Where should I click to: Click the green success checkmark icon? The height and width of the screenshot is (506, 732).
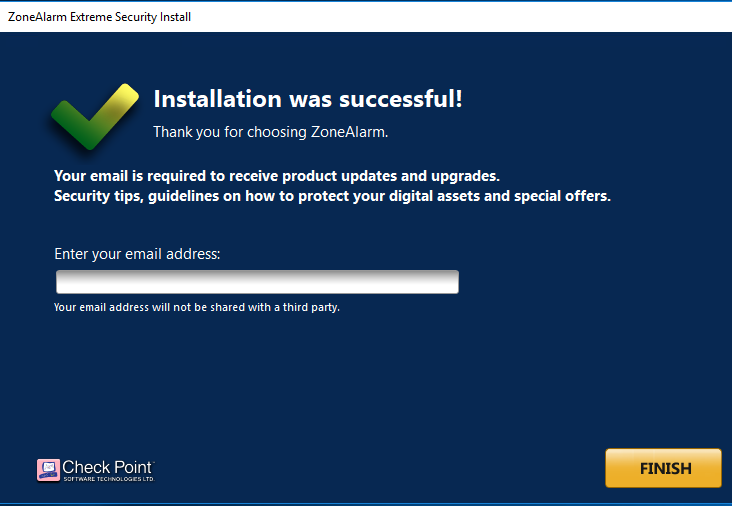(95, 117)
